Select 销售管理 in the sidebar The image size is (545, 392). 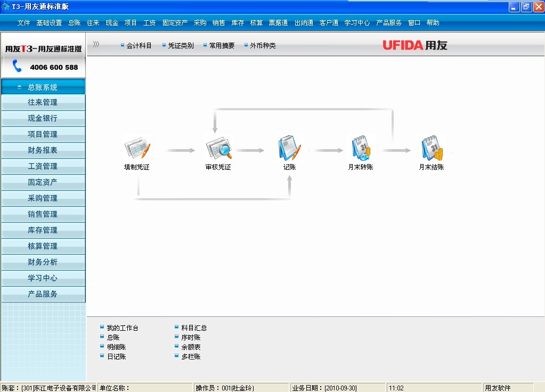pos(43,215)
